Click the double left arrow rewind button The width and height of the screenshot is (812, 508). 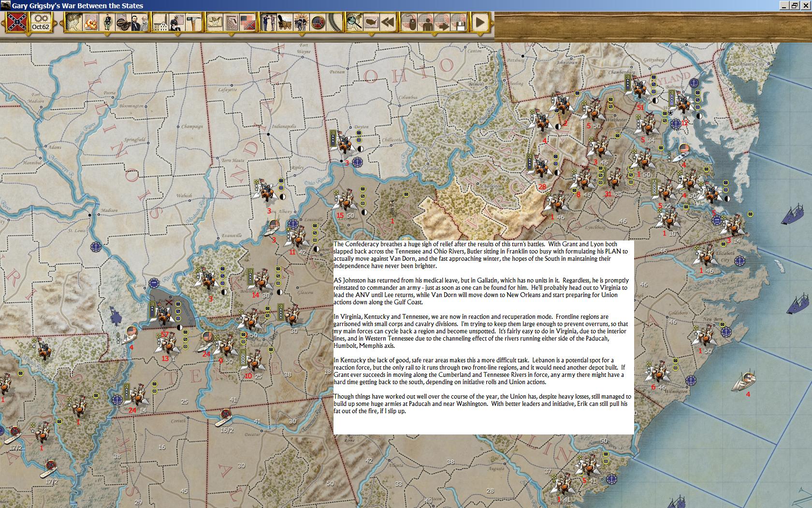click(x=388, y=22)
